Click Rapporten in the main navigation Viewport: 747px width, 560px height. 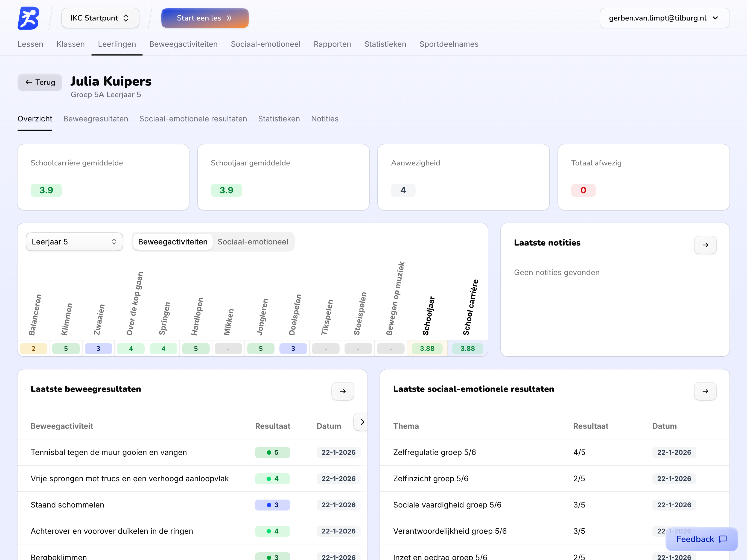point(332,44)
